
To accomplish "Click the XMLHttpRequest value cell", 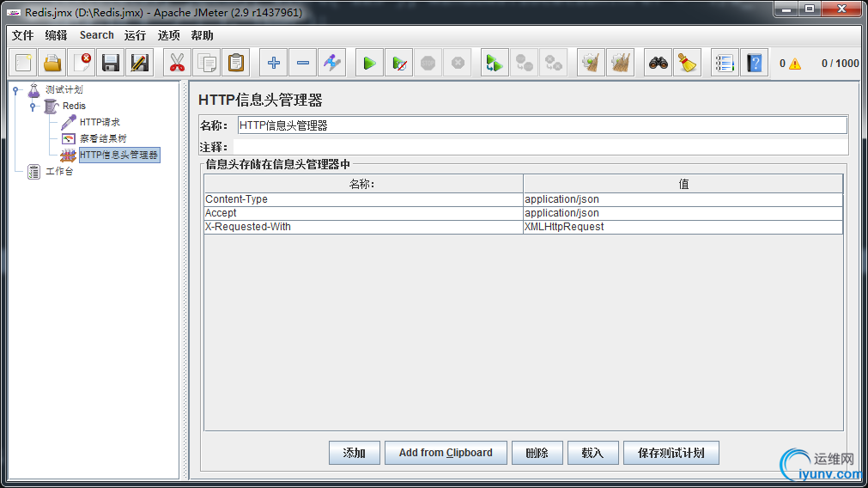I will point(683,227).
